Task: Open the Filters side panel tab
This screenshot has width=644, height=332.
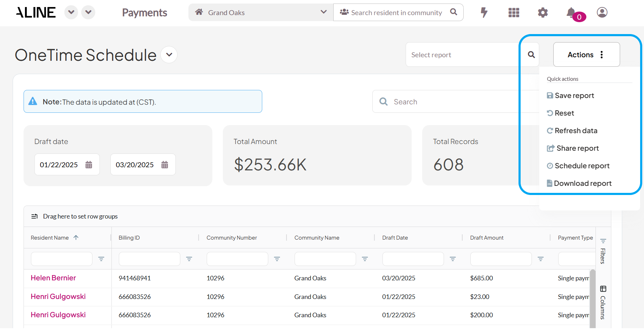Action: [x=603, y=251]
